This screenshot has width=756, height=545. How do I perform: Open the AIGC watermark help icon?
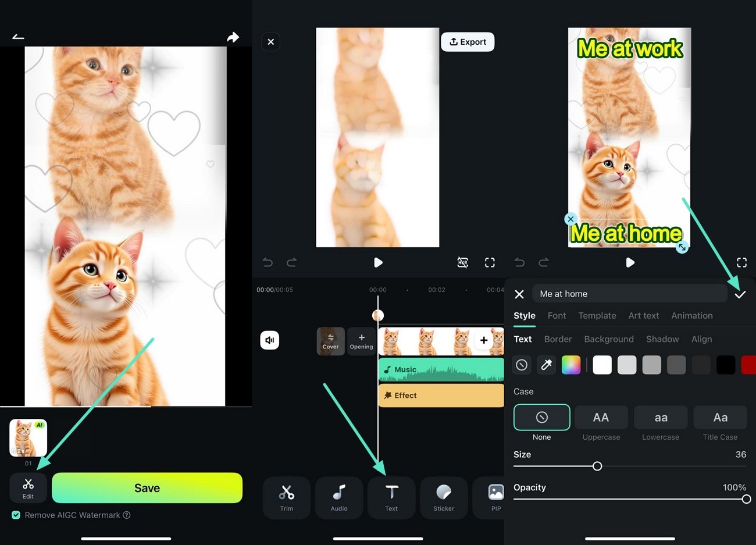point(127,515)
